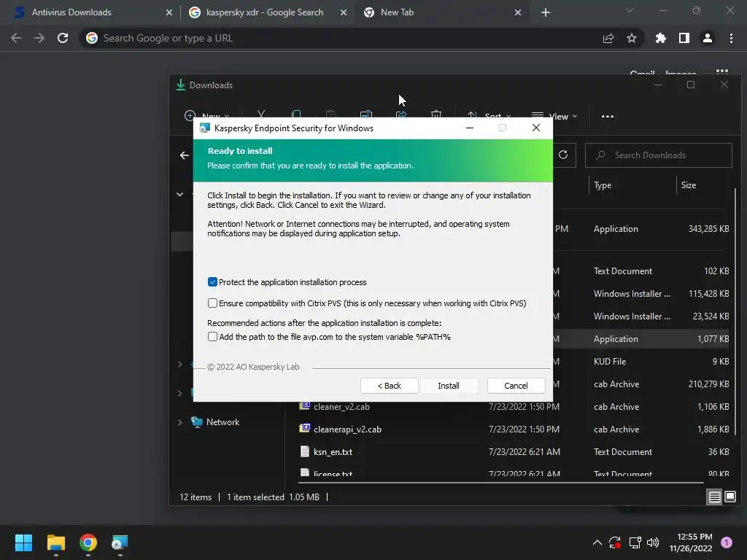Toggle Chrome side panel icon
This screenshot has width=747, height=560.
point(684,38)
